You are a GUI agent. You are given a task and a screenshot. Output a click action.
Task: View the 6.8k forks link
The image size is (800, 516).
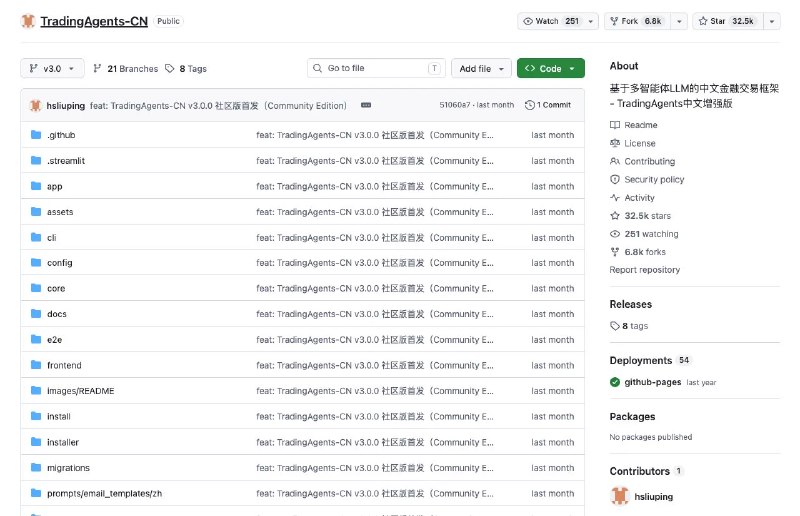pos(638,252)
